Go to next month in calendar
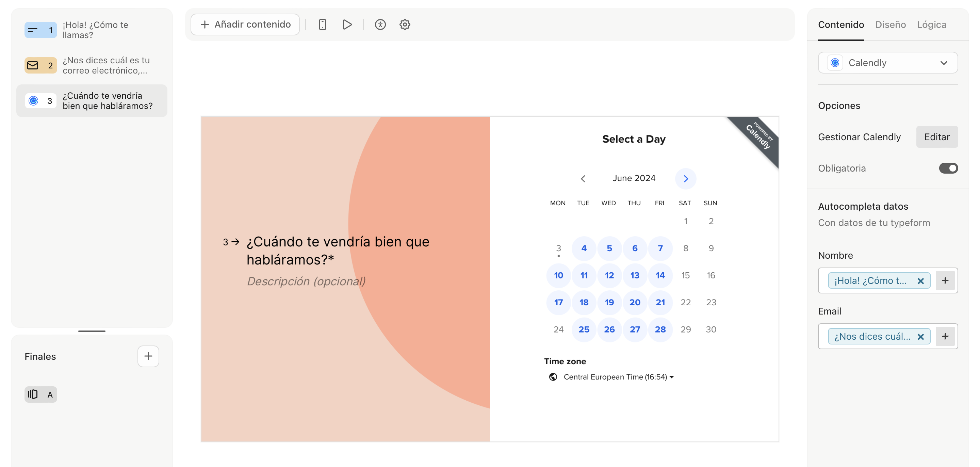 tap(686, 178)
